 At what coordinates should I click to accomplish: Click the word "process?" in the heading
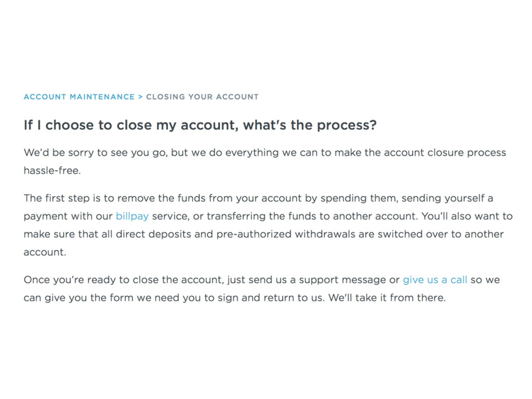coord(347,125)
